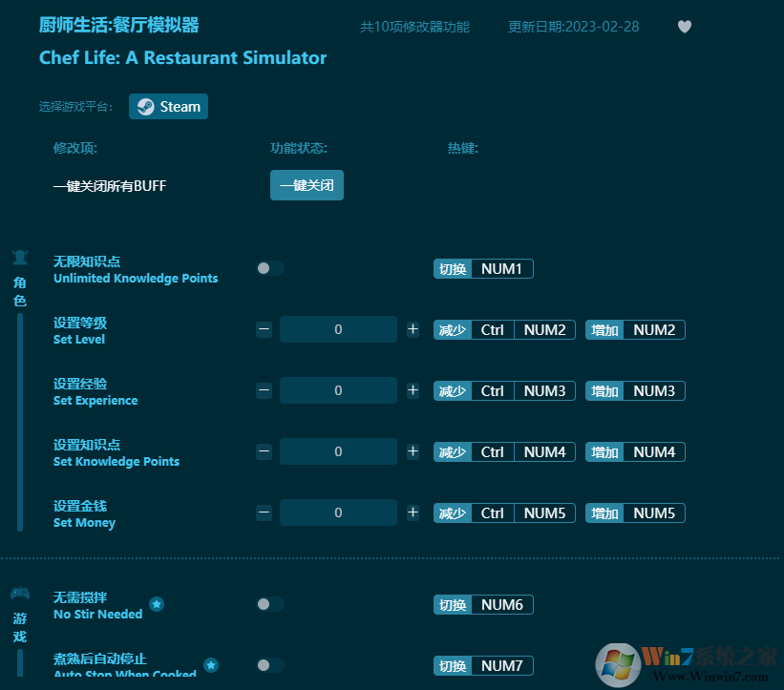Decrease Set Knowledge Points with minus
This screenshot has width=784, height=690.
click(264, 451)
